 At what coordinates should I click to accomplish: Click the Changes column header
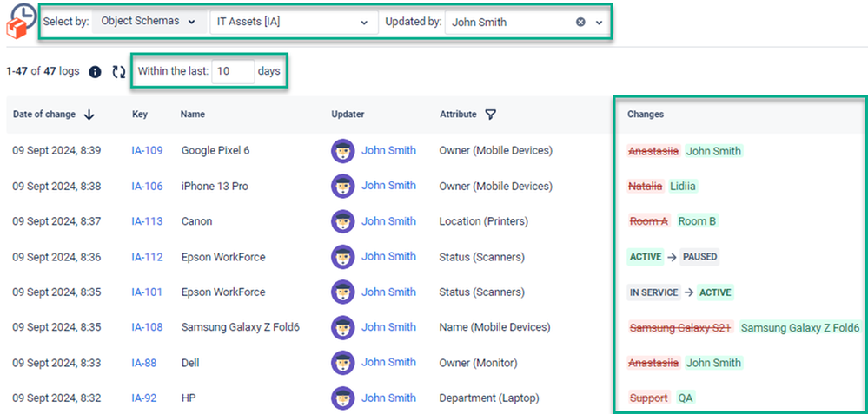tap(646, 115)
